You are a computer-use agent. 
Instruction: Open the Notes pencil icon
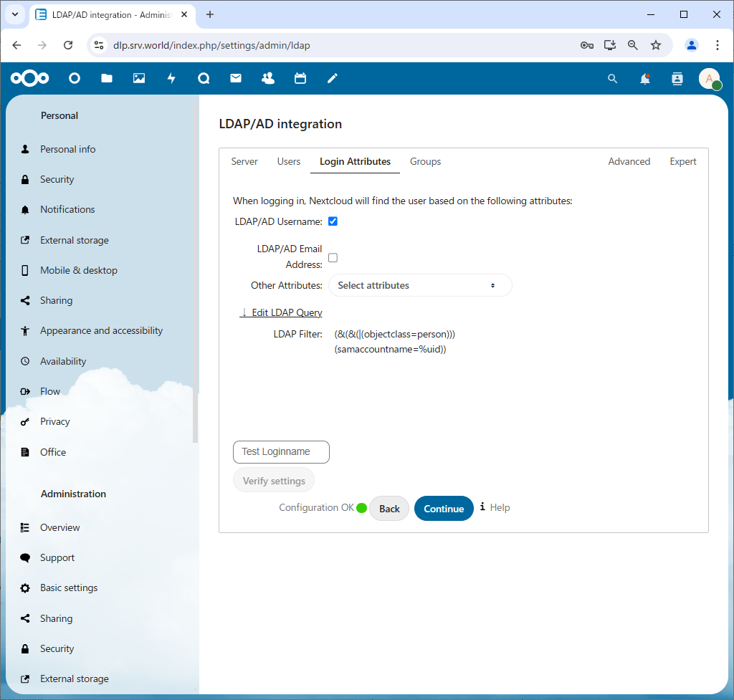[x=333, y=78]
